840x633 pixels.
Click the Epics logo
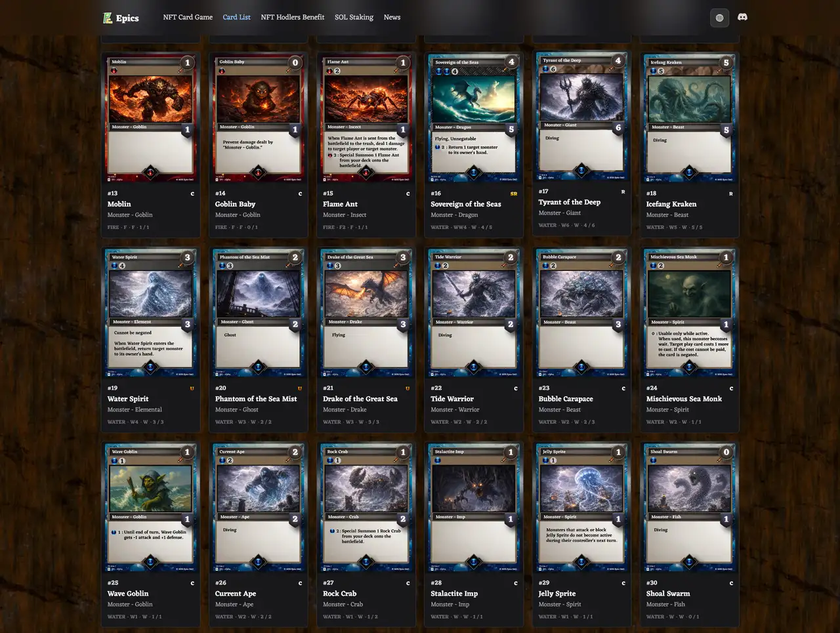120,18
